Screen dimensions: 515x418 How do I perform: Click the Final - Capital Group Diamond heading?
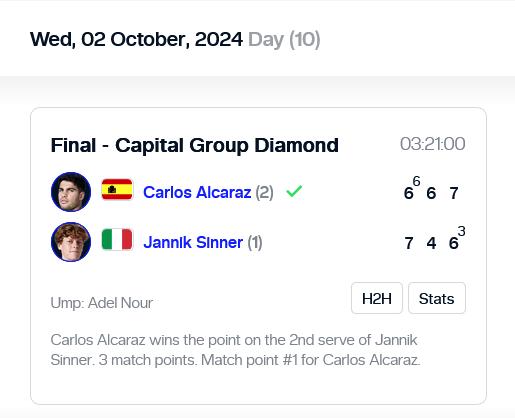point(195,145)
